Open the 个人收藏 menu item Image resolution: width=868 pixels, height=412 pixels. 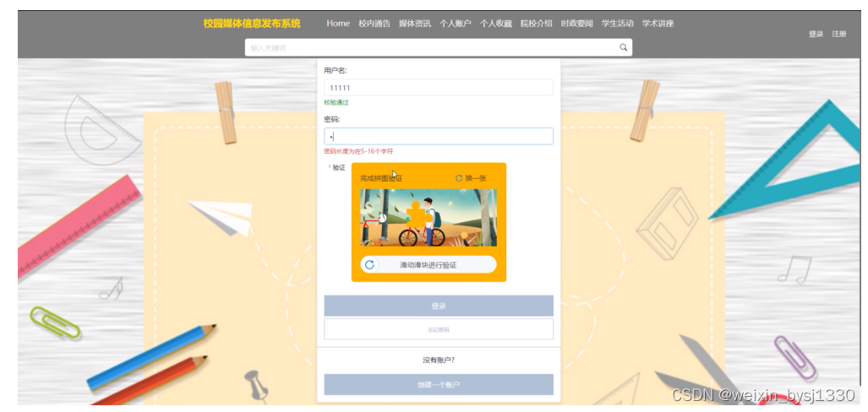(495, 24)
